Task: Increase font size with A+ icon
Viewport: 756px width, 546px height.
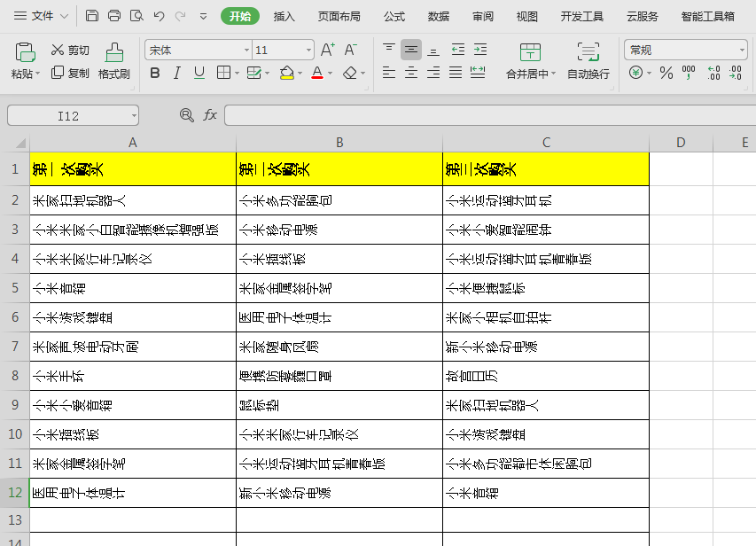Action: tap(327, 50)
